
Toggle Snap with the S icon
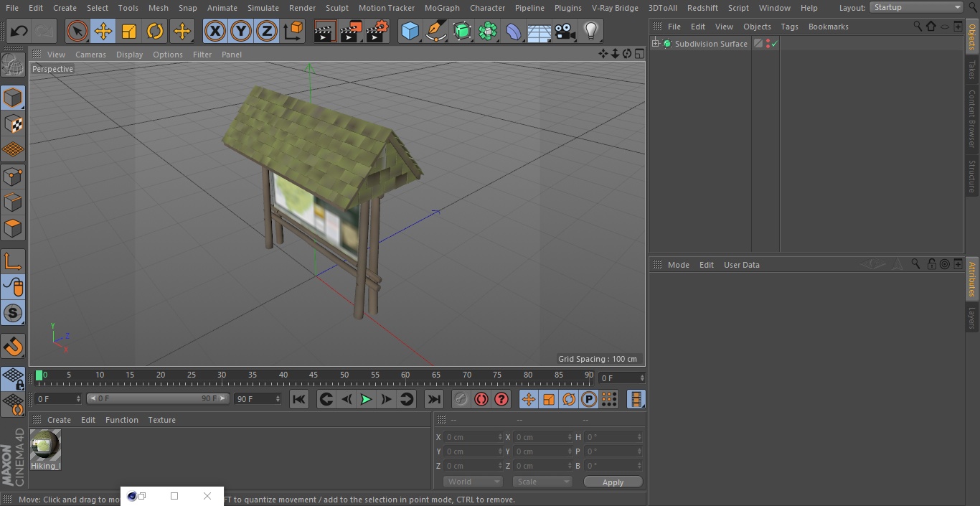13,314
